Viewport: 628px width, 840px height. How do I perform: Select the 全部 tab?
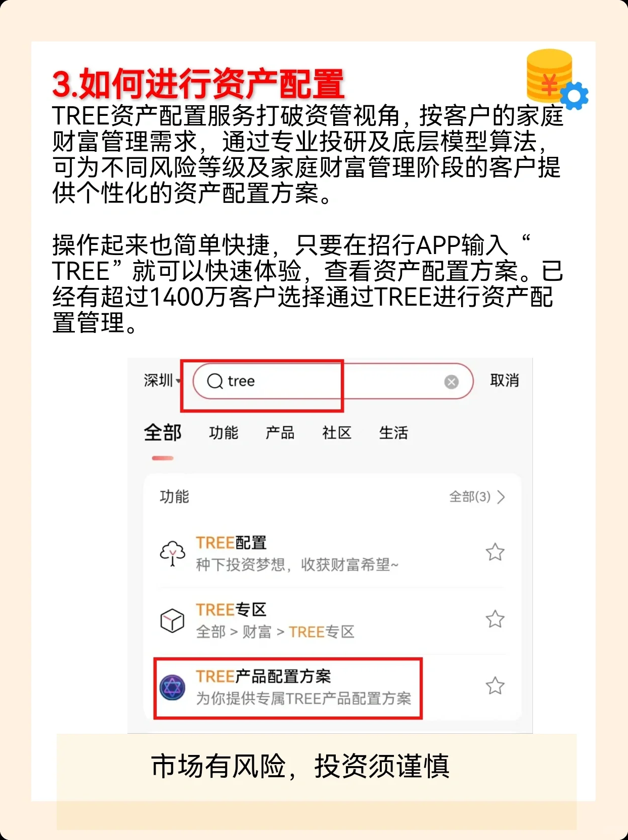[x=162, y=433]
